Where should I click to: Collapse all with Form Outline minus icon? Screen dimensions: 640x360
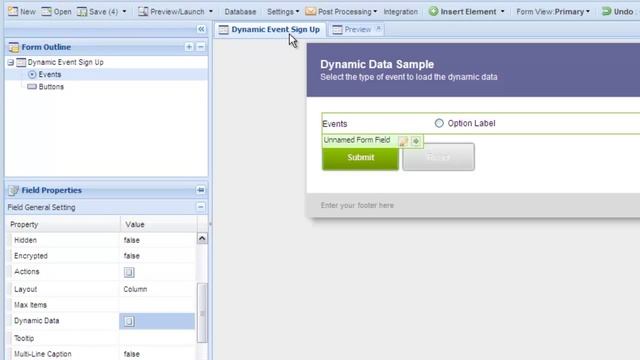click(x=200, y=47)
